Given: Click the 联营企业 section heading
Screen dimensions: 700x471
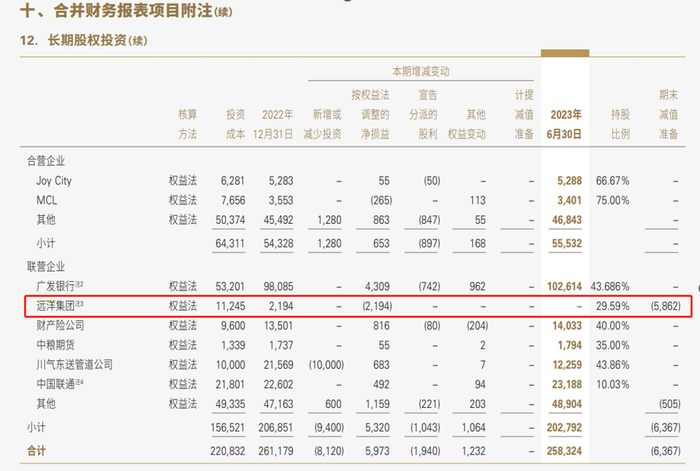Looking at the screenshot, I should point(46,267).
